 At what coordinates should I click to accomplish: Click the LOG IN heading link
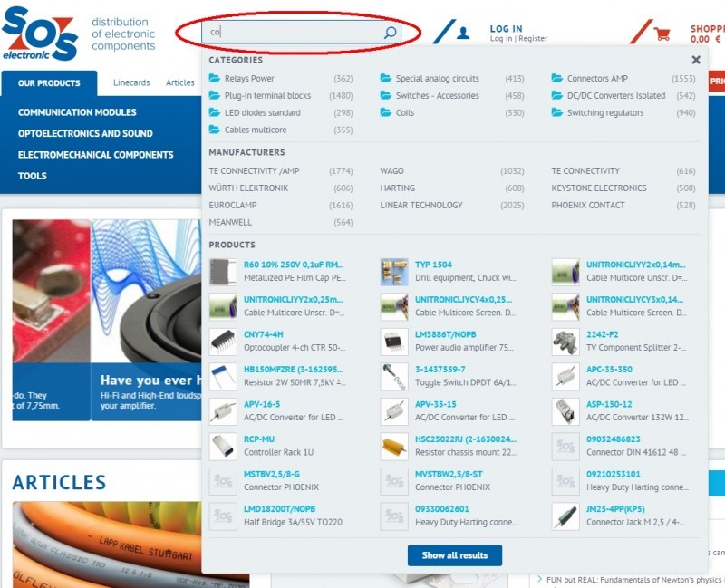(506, 29)
